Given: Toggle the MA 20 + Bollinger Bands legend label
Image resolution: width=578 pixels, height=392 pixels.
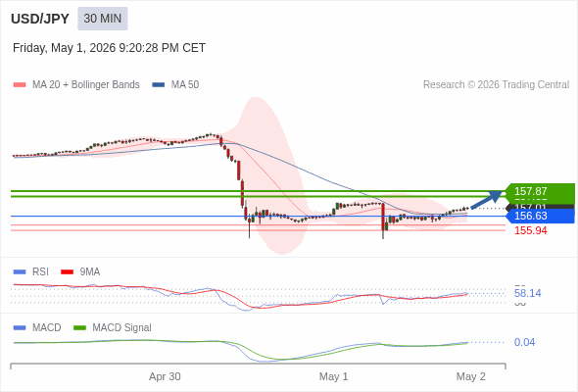Looking at the screenshot, I should pyautogui.click(x=86, y=85).
